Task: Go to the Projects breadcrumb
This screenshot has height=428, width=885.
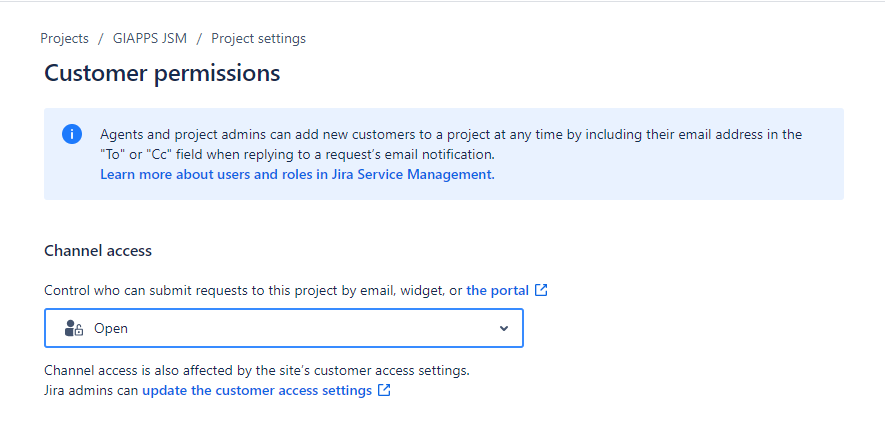Action: click(64, 39)
